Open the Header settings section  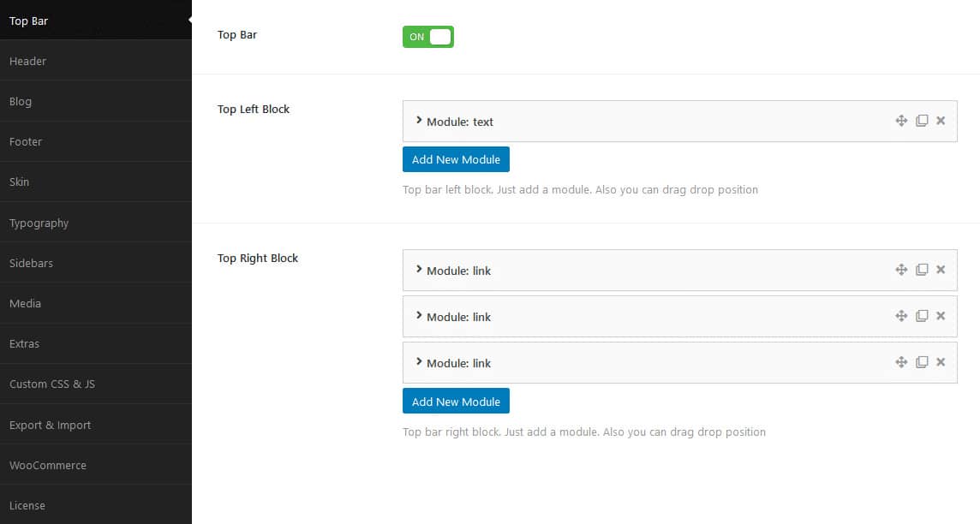click(96, 61)
